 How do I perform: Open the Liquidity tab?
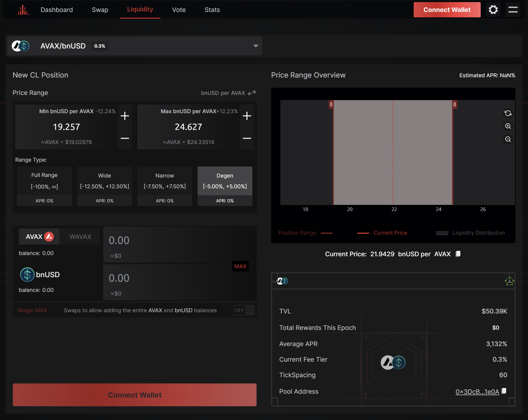[140, 9]
